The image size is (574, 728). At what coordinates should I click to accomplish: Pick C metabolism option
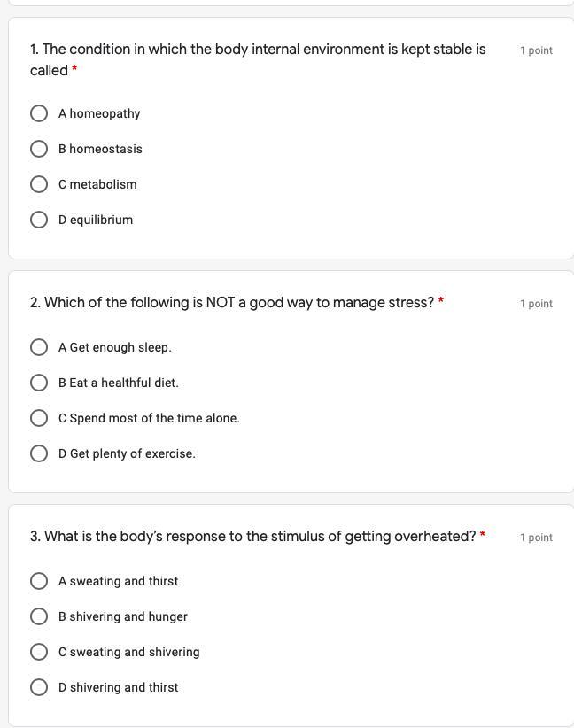[x=39, y=184]
